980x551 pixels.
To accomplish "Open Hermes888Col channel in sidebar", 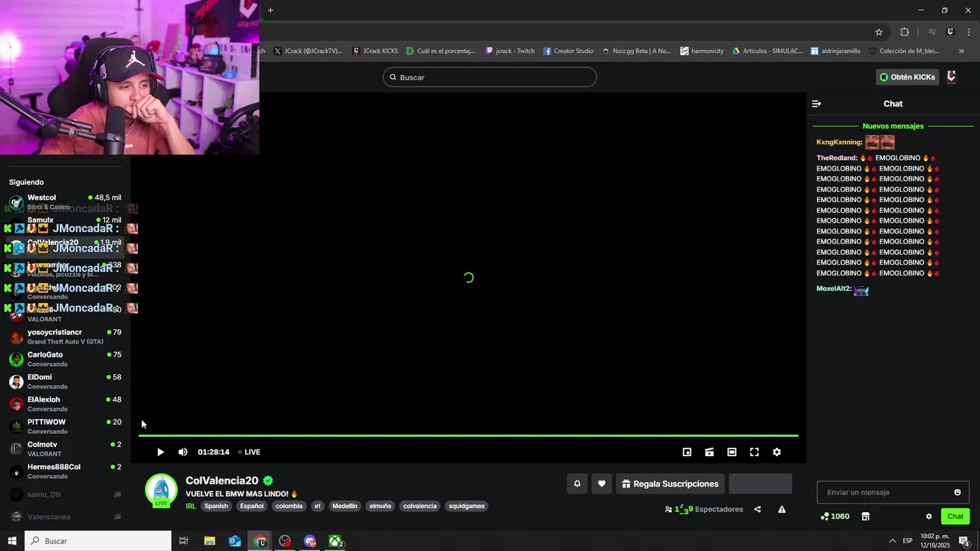I will tap(65, 471).
